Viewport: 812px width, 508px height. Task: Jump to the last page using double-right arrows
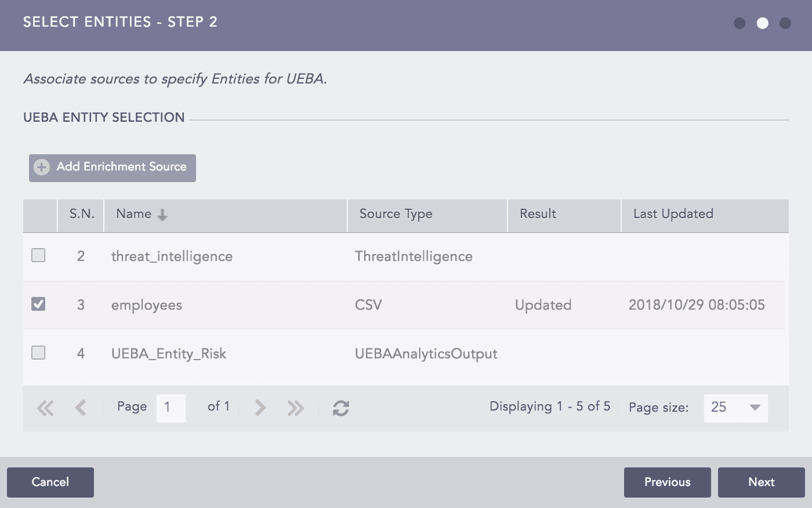296,408
